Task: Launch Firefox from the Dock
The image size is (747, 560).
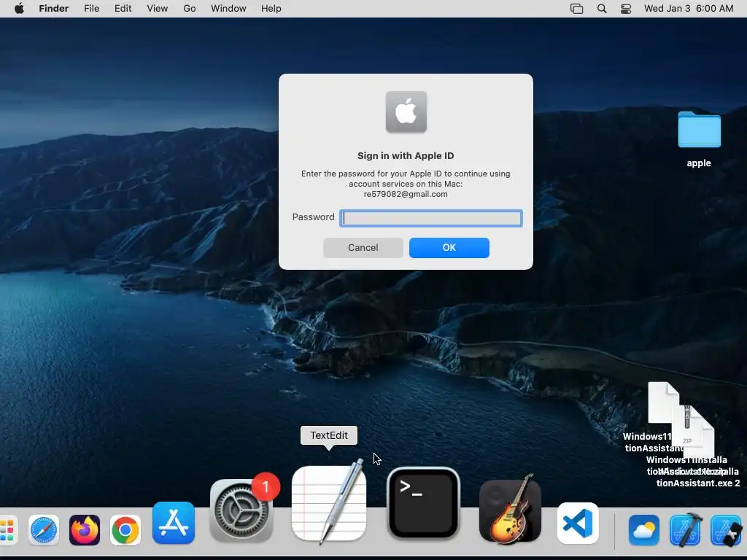Action: coord(85,530)
